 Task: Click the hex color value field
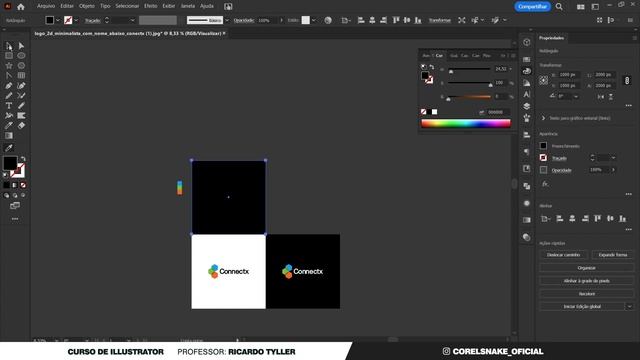(498, 112)
